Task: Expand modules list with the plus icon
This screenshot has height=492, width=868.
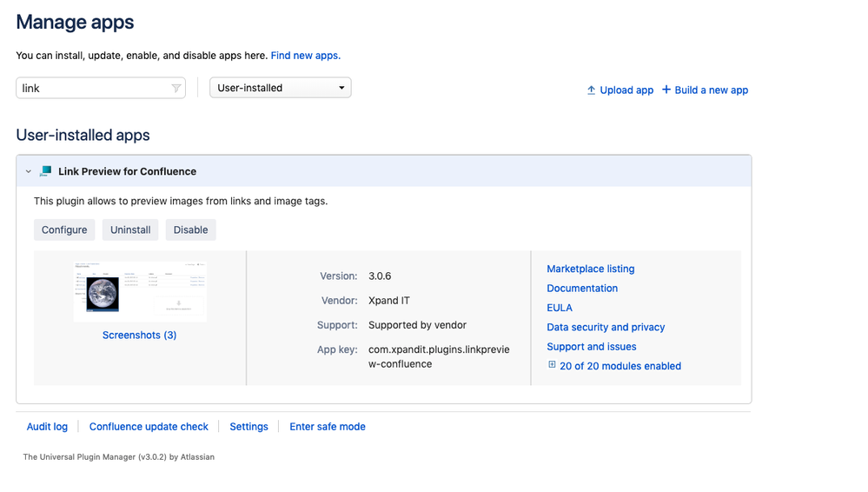Action: click(552, 365)
